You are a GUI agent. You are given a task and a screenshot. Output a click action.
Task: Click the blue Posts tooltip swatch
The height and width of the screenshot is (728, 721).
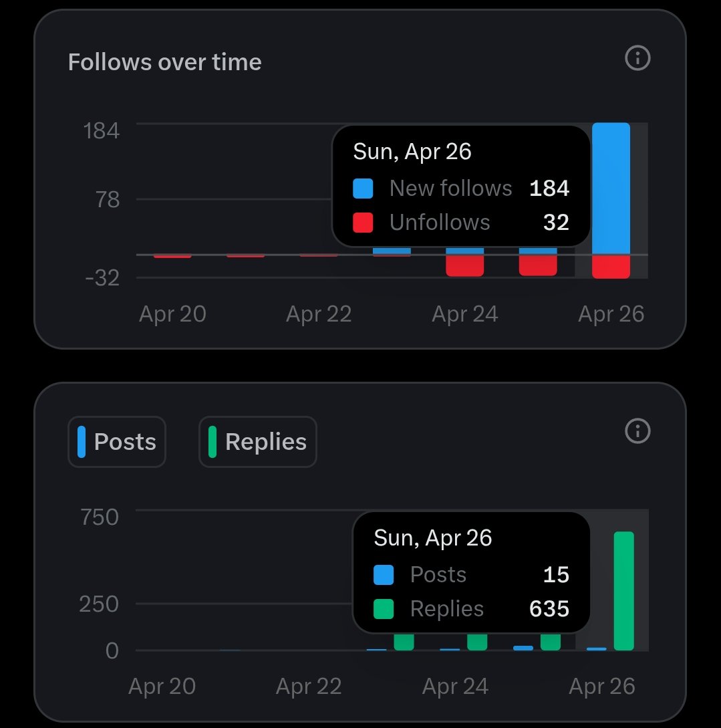click(384, 575)
